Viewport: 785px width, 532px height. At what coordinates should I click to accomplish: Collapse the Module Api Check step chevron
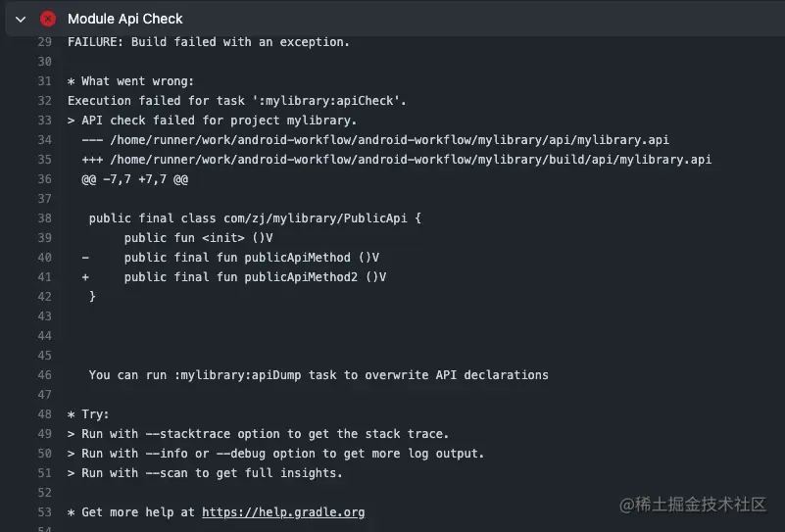tap(21, 20)
